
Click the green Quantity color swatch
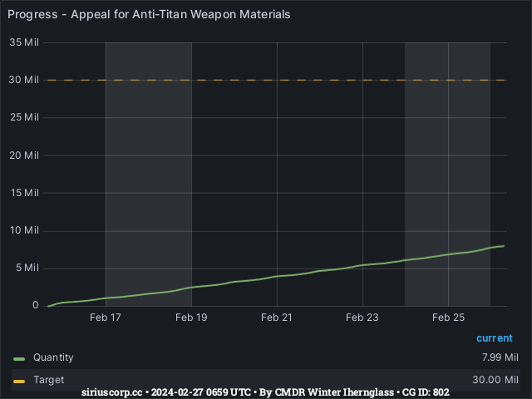click(19, 359)
